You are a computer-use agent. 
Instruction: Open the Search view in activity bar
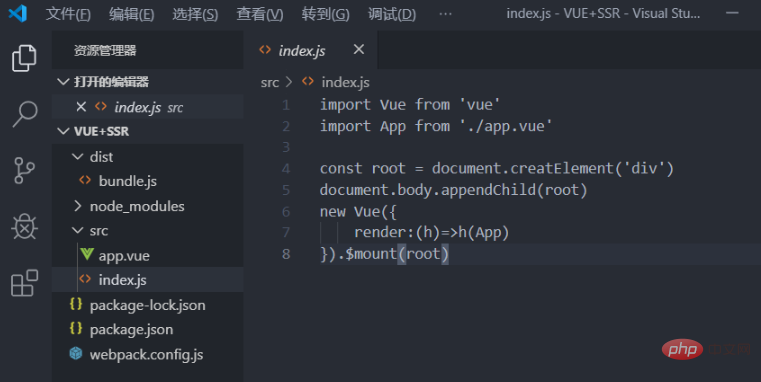[x=24, y=115]
